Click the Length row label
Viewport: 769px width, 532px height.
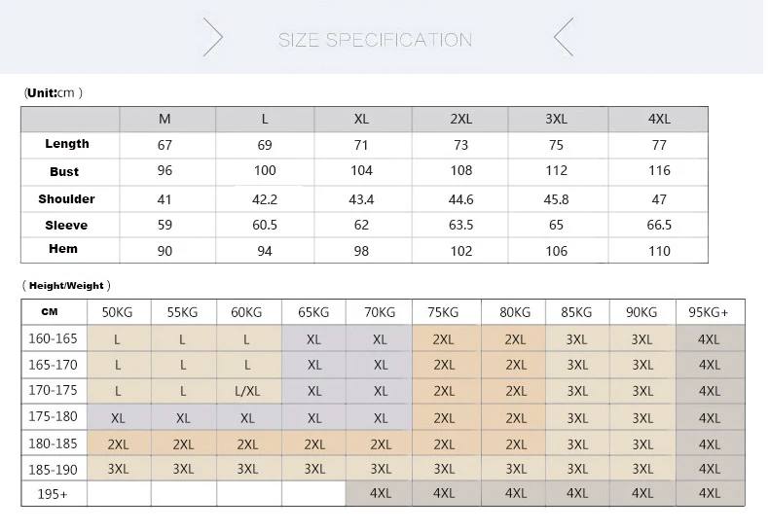click(67, 144)
